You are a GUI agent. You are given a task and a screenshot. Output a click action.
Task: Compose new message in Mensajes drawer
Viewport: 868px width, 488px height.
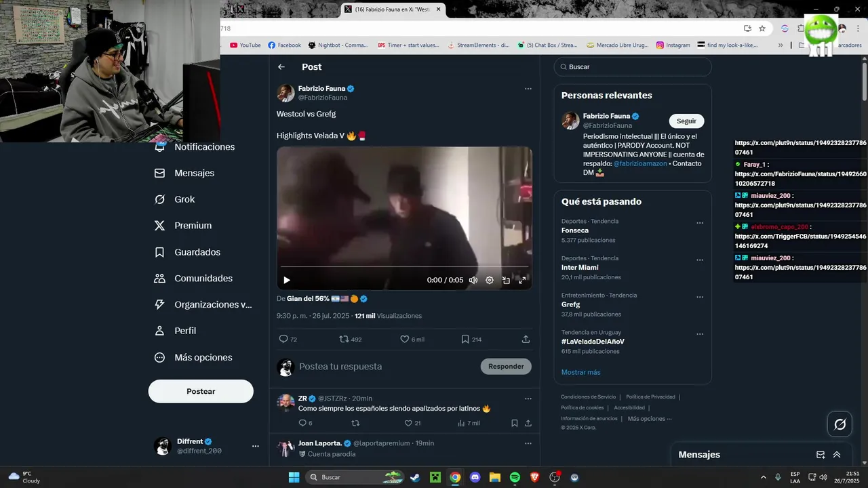[x=821, y=455]
